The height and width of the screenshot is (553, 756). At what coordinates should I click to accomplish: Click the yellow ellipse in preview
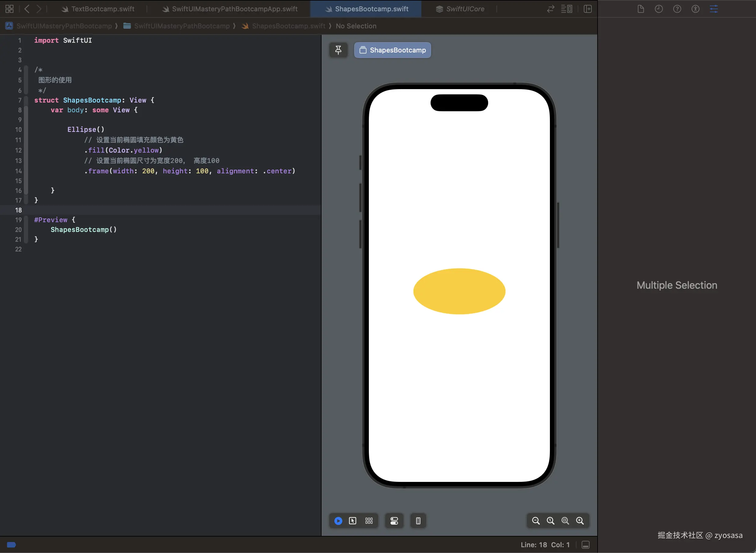click(459, 291)
